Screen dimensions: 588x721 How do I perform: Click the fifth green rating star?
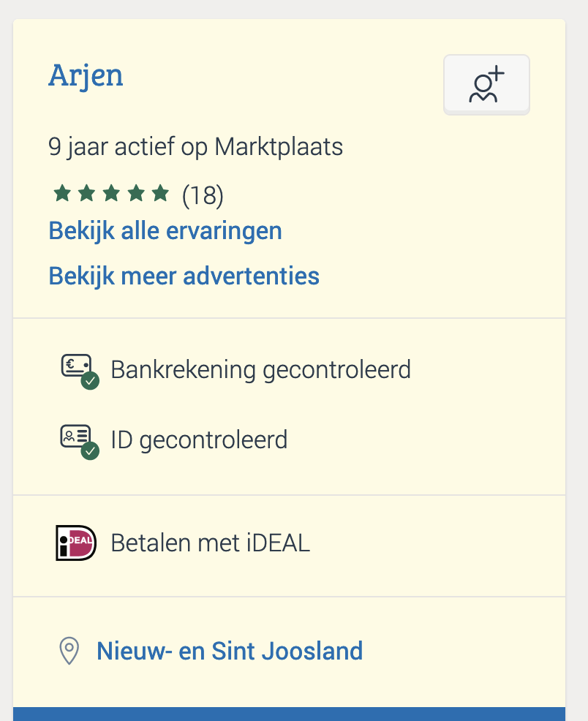160,194
